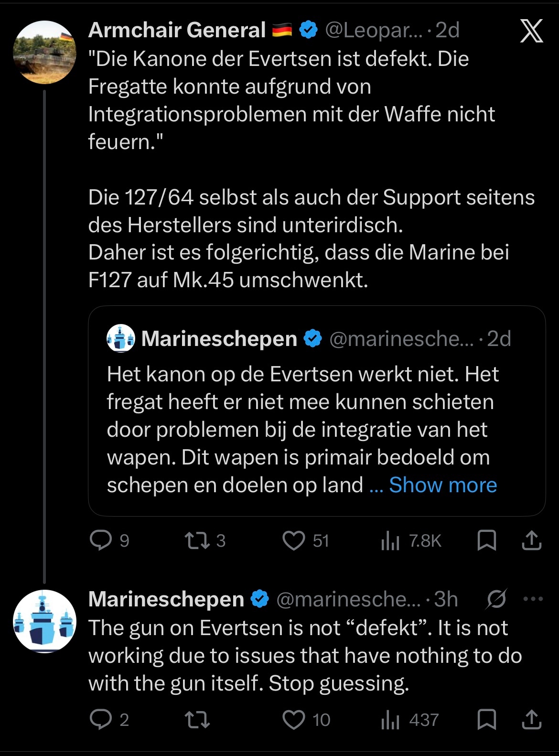Open three-dot more menu on reply

click(533, 599)
